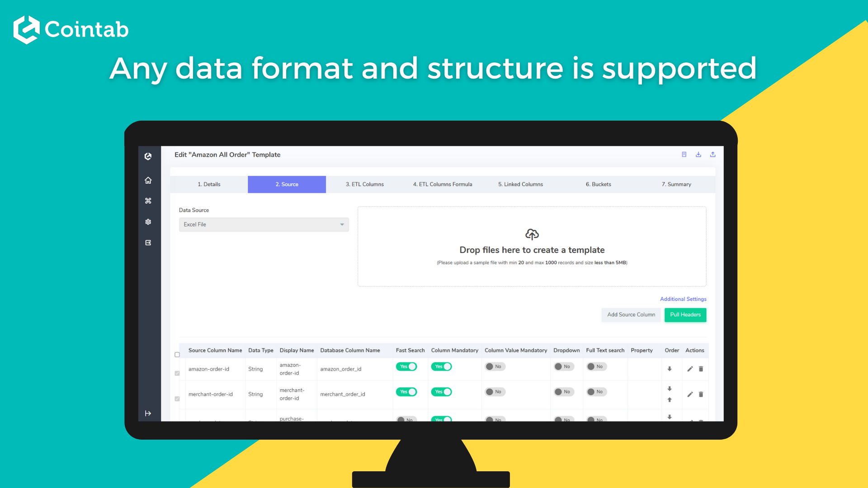Navigate to ETL Columns tab
The image size is (868, 488).
[x=364, y=184]
